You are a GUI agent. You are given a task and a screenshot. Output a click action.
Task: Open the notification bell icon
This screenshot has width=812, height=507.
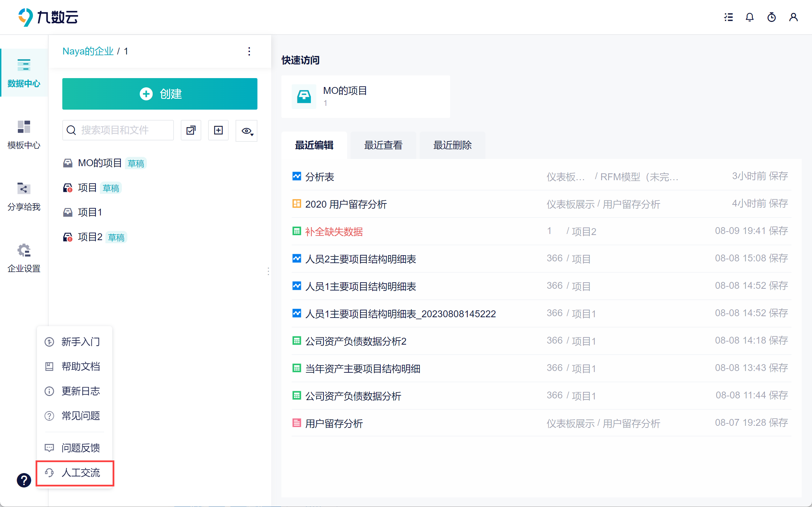[x=749, y=17]
